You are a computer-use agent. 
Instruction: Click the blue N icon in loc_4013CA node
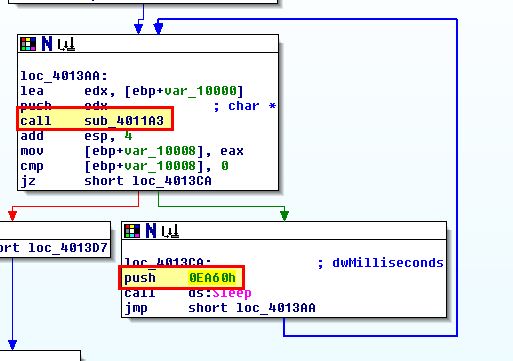(151, 231)
